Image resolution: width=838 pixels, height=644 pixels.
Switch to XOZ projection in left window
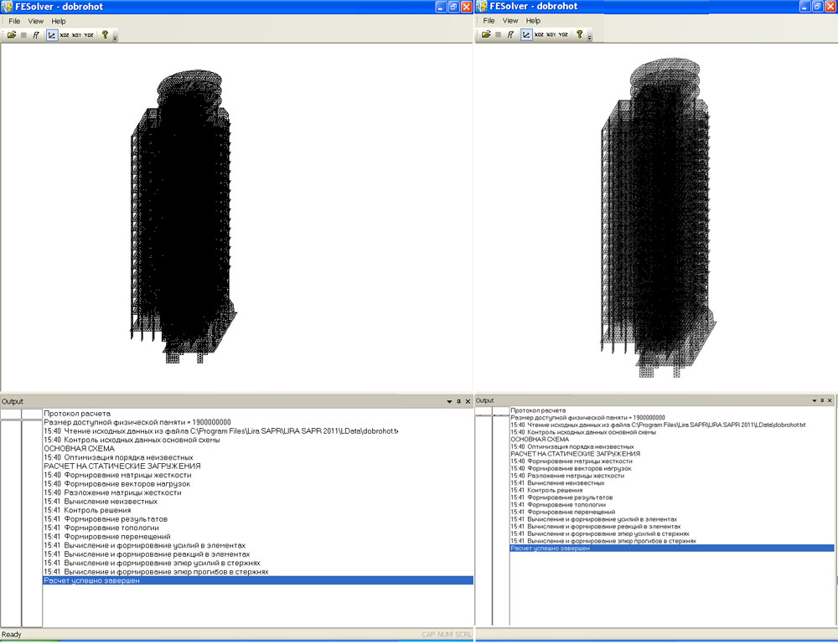coord(65,35)
